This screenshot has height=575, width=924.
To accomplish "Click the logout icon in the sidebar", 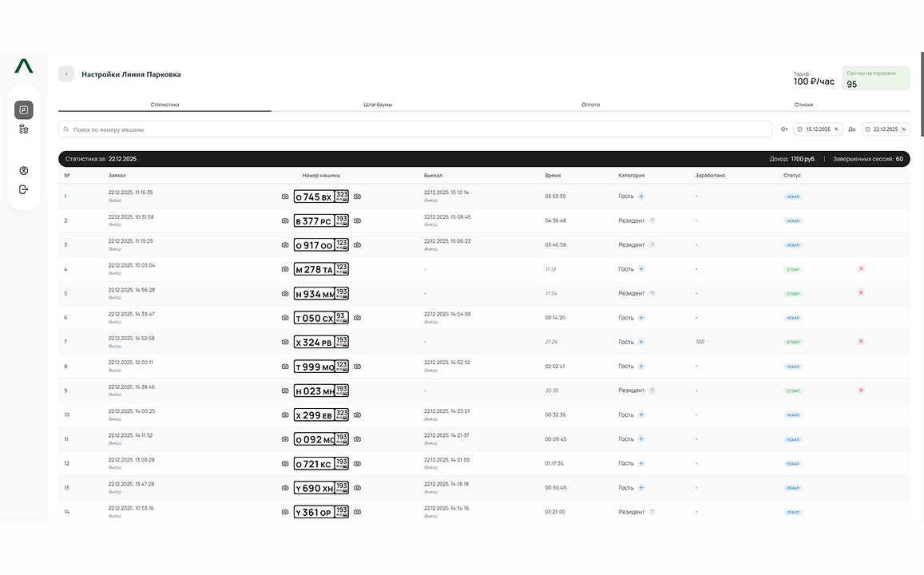I will tap(23, 189).
